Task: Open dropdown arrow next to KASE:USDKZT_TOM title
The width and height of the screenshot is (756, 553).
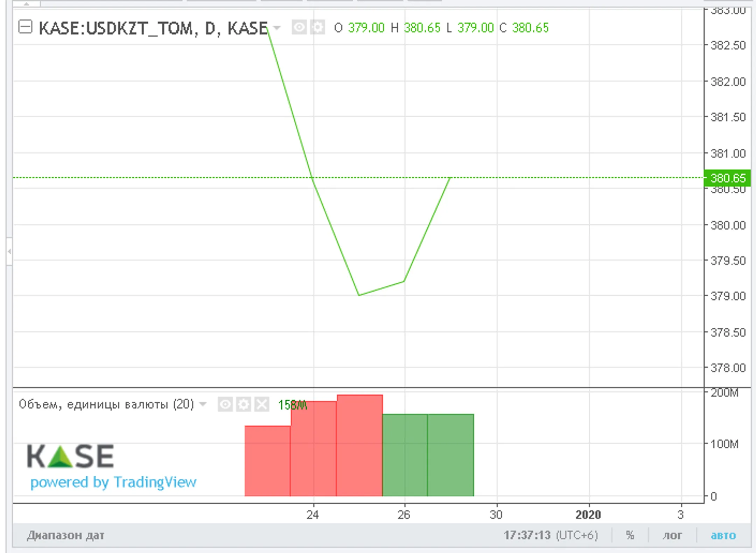Action: pyautogui.click(x=277, y=28)
